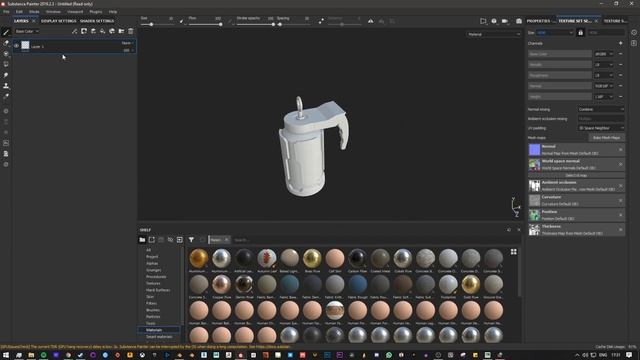
Task: Open the Shelf folder icon
Action: [142, 240]
